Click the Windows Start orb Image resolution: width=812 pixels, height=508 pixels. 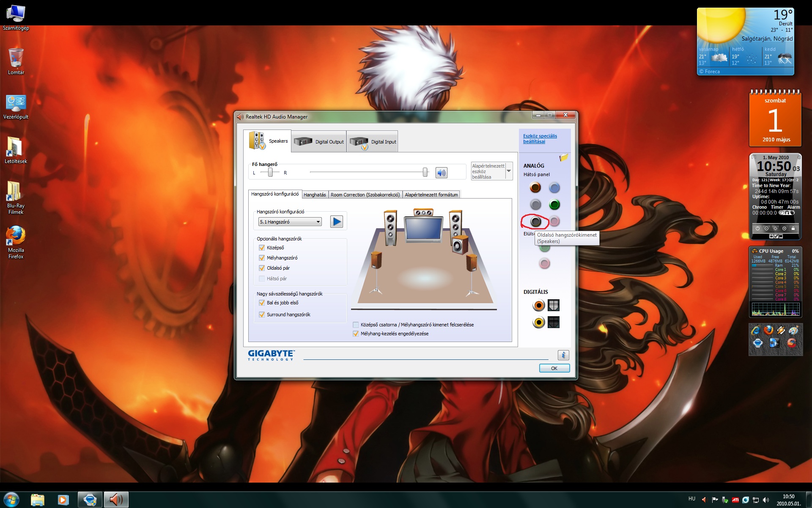(x=11, y=500)
